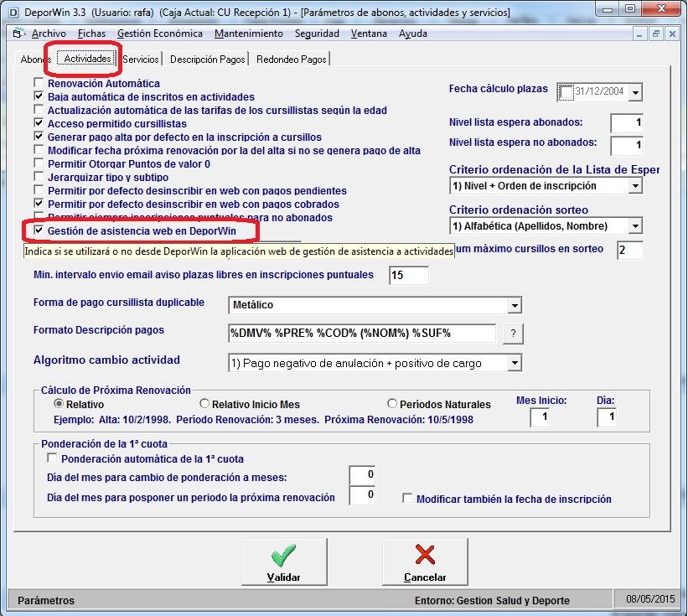Image resolution: width=688 pixels, height=616 pixels.
Task: Enable Jerarquizar tipo y subtipo
Action: [39, 176]
